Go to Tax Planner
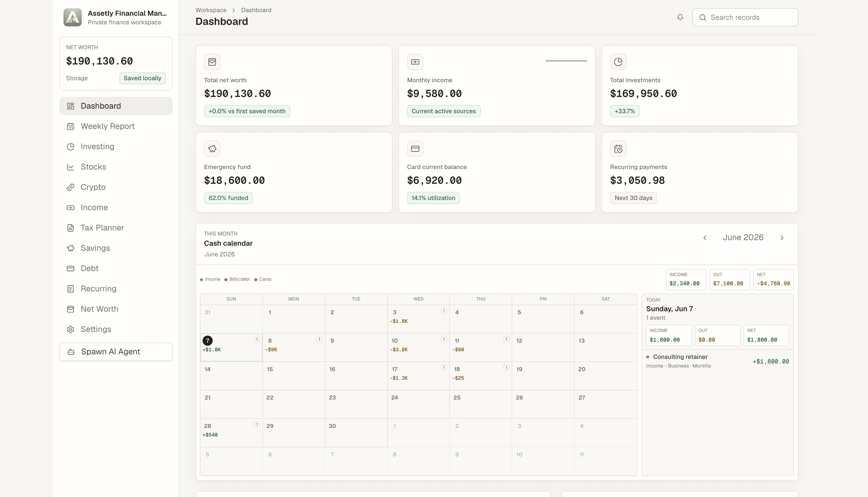Screen dimensions: 868x497 point(116,228)
